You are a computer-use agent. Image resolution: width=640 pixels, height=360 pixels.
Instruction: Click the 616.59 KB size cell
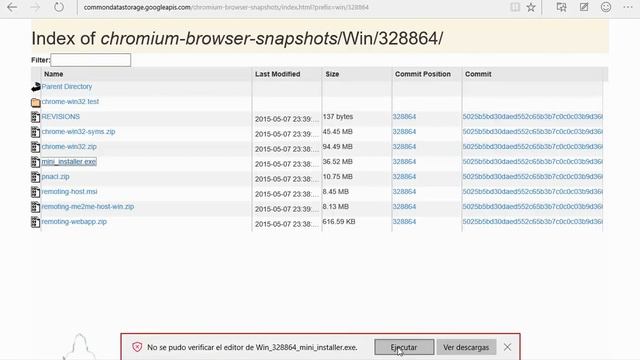click(339, 222)
